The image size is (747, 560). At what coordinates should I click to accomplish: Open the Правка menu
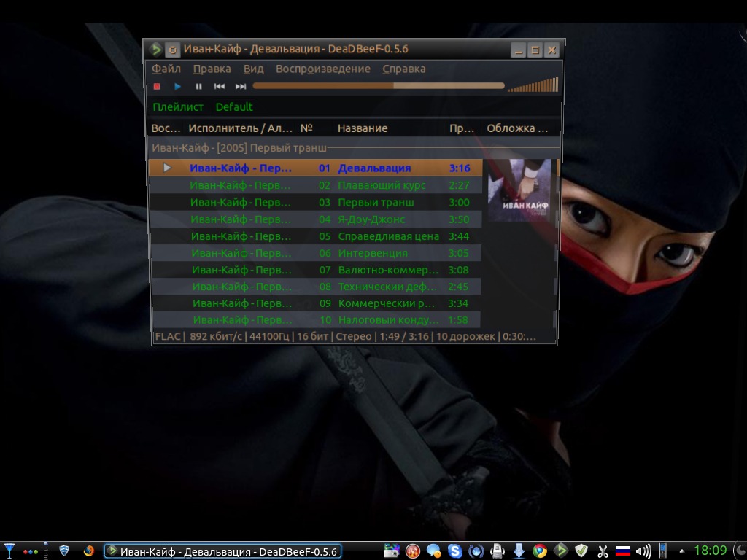coord(212,69)
